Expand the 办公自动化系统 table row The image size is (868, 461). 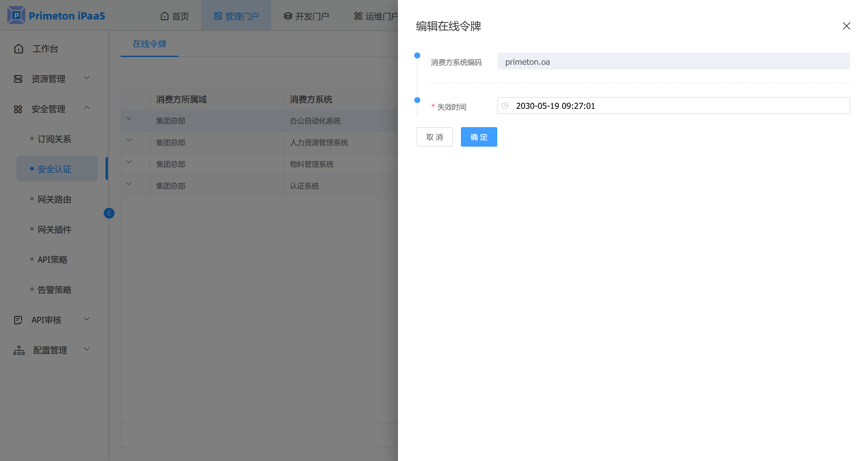[129, 118]
